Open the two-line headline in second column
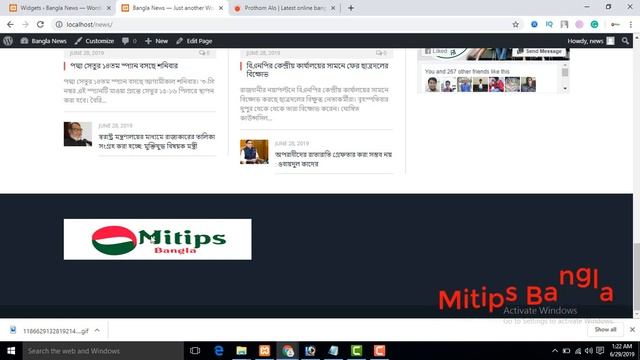This screenshot has width=640, height=360. [x=317, y=70]
